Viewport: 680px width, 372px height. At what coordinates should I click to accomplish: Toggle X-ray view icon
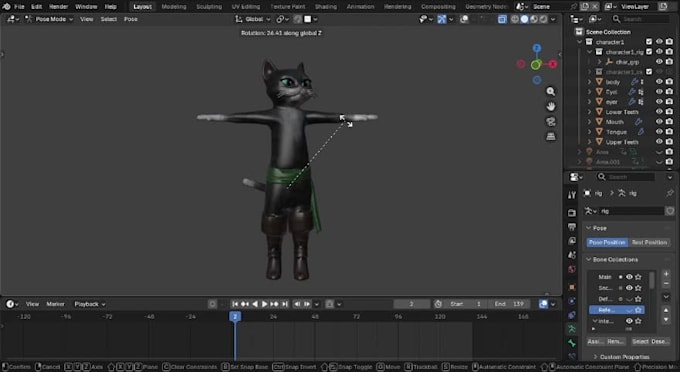(x=502, y=19)
